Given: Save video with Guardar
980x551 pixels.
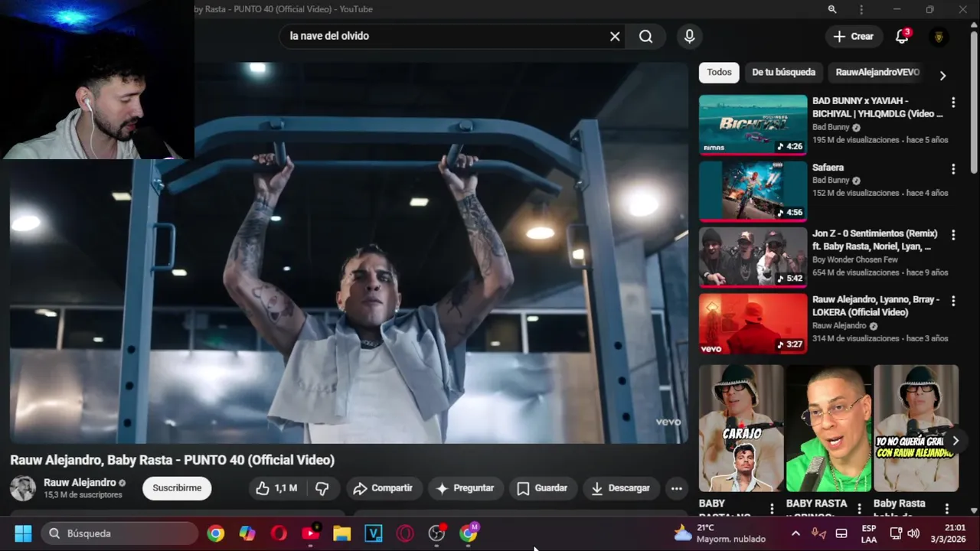Looking at the screenshot, I should [x=542, y=487].
